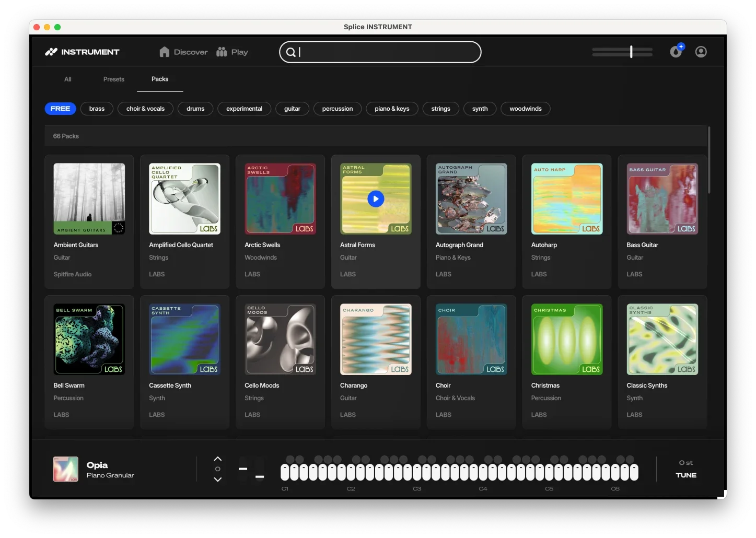Click the Amplified Cello Quartet title text
Screen dimensions: 756x538
click(x=181, y=245)
